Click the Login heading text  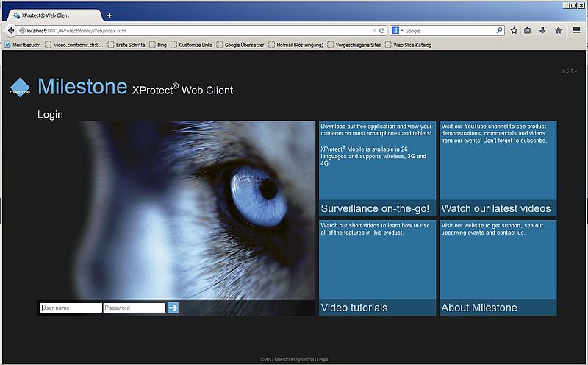pos(50,115)
